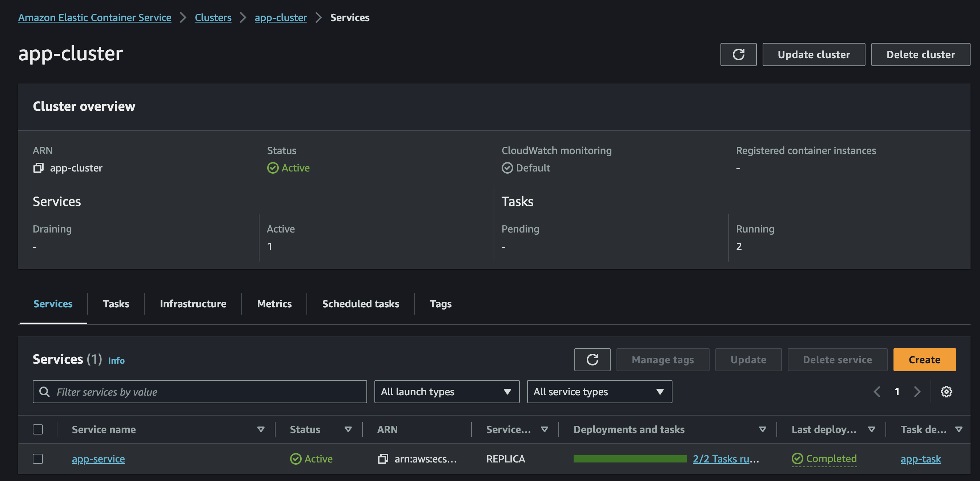Click Update cluster button
Screen dimensions: 980x481
click(x=814, y=54)
